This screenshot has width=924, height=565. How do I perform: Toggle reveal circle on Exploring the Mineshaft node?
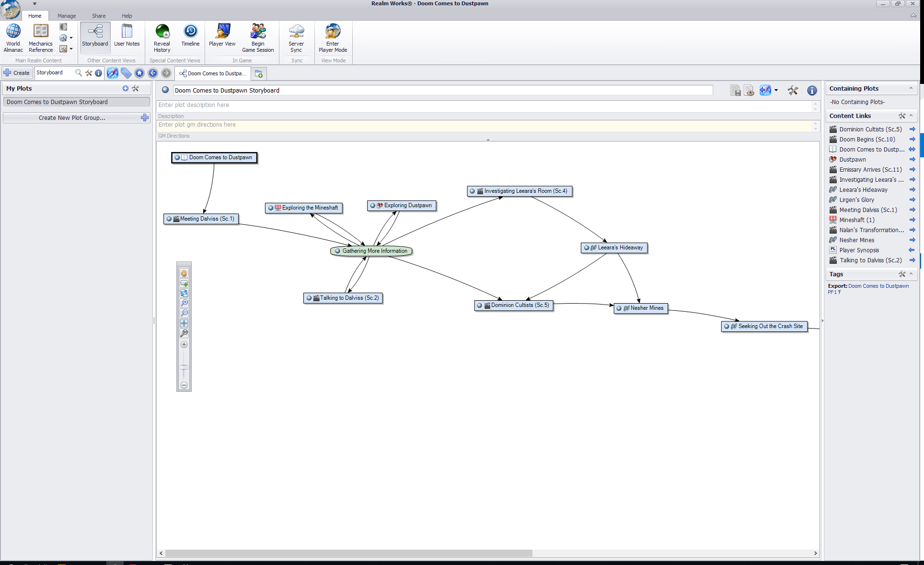[x=271, y=208]
